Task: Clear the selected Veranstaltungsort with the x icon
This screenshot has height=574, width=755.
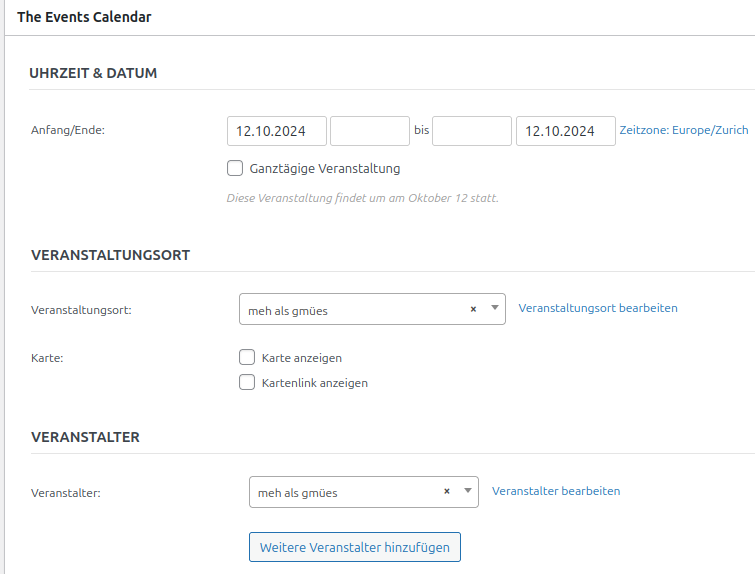Action: point(473,309)
